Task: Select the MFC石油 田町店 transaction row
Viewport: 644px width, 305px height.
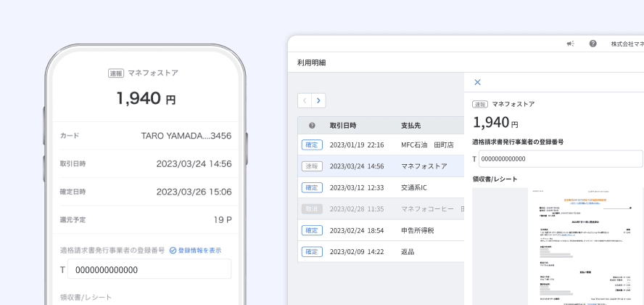Action: point(381,145)
